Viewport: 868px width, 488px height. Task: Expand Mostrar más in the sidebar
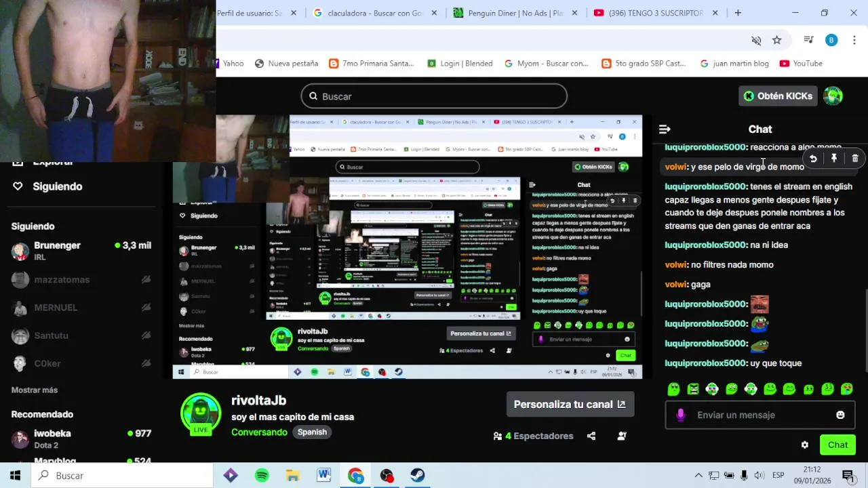click(35, 390)
